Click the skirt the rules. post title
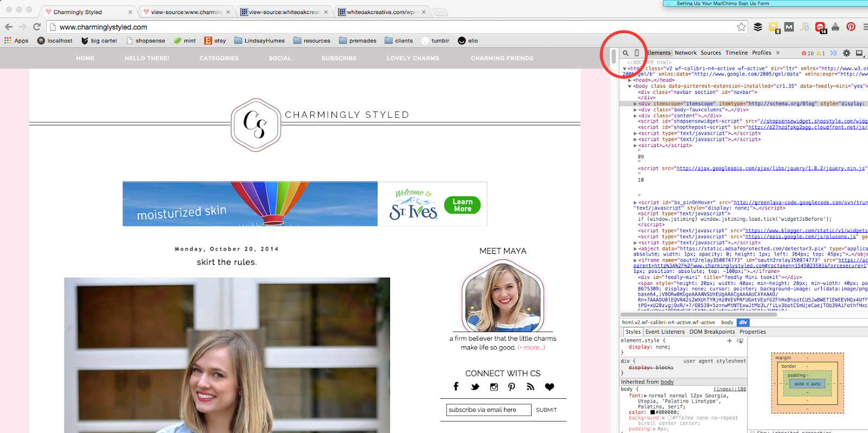 227,262
